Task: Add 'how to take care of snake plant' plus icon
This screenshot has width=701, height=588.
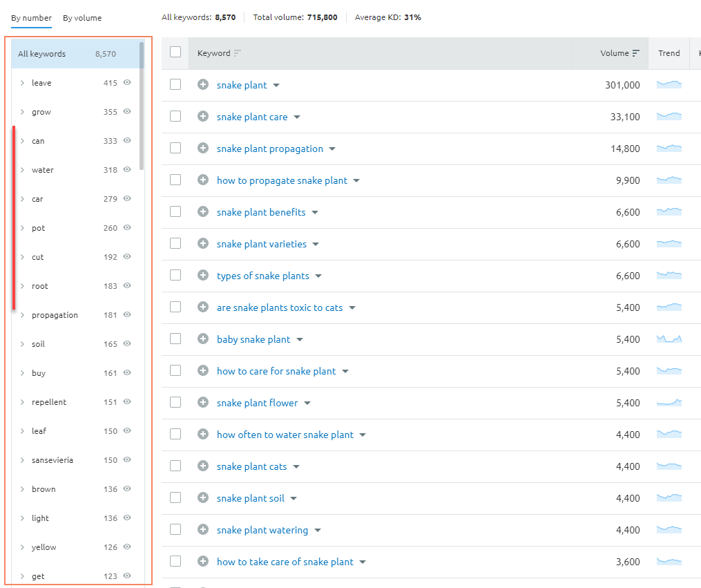Action: pos(203,561)
